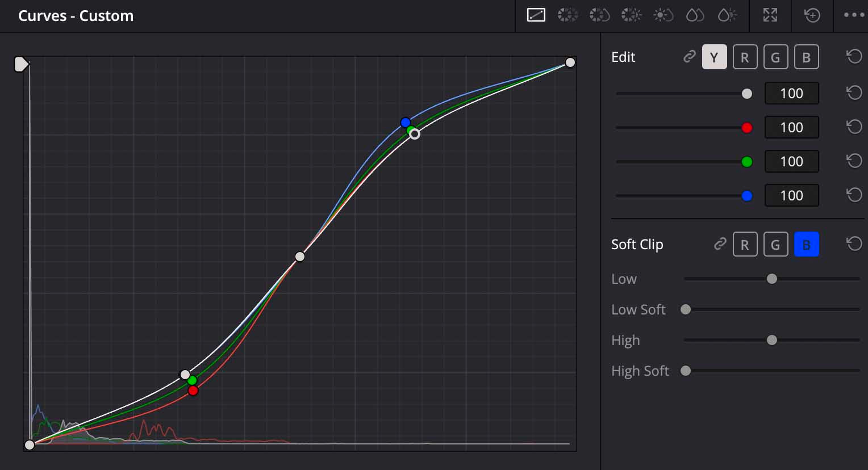Click the top-left white level handle
Viewport: 868px width, 470px height.
click(21, 64)
